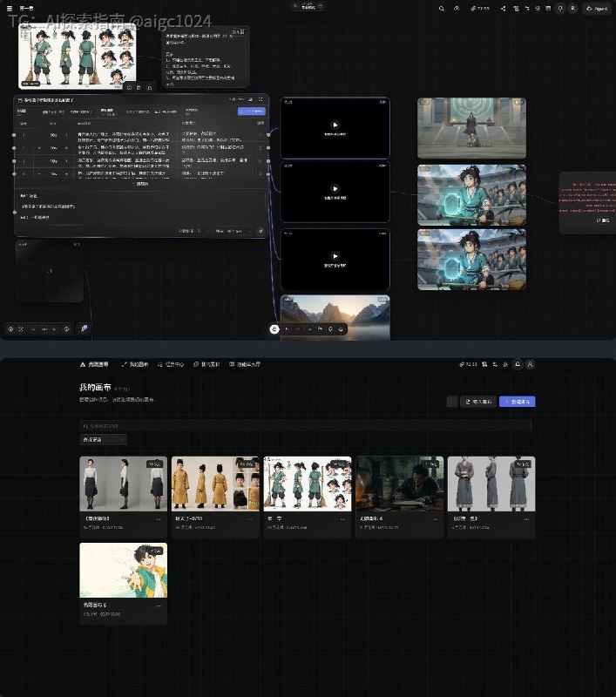Expand the storyboard panel to fullscreen

(261, 99)
